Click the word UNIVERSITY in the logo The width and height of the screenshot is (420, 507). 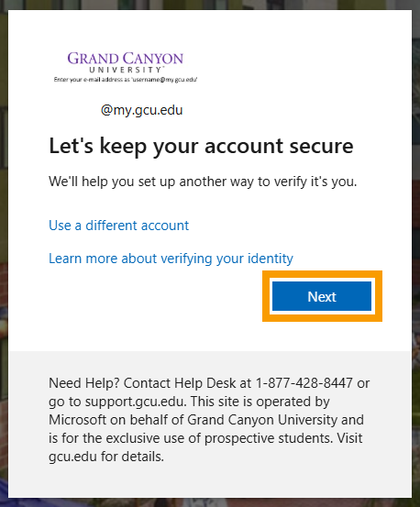[x=126, y=70]
